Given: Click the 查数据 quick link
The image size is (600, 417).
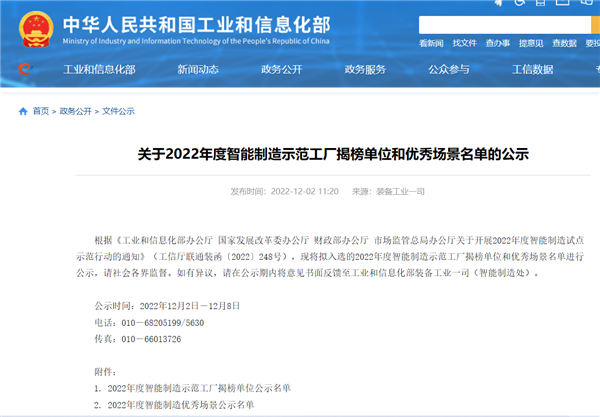Looking at the screenshot, I should [x=565, y=44].
